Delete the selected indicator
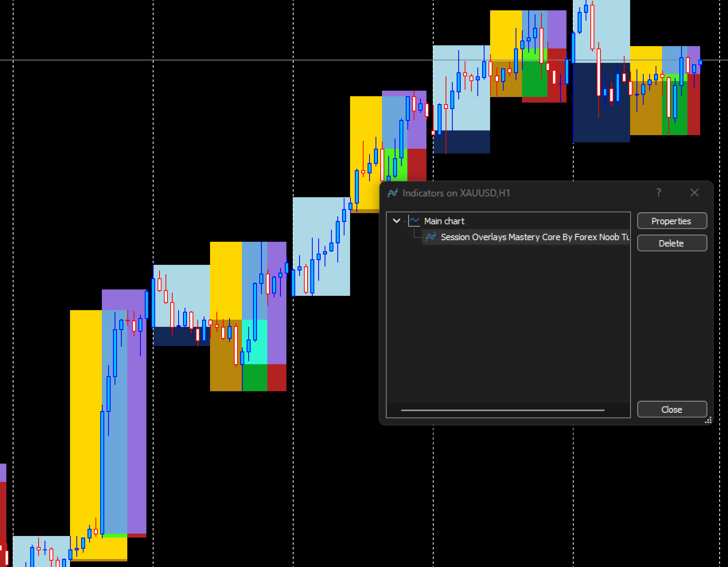Screen dimensions: 728x567 click(x=672, y=243)
